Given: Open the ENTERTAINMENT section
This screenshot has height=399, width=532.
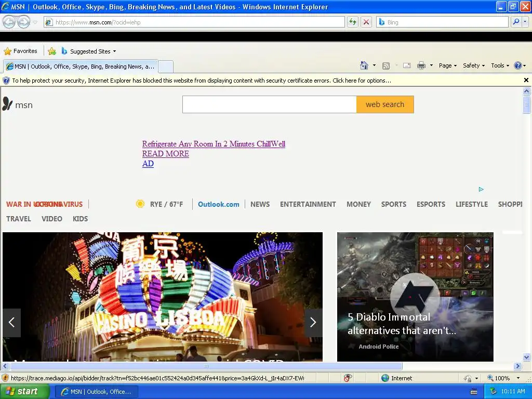Looking at the screenshot, I should pyautogui.click(x=308, y=204).
